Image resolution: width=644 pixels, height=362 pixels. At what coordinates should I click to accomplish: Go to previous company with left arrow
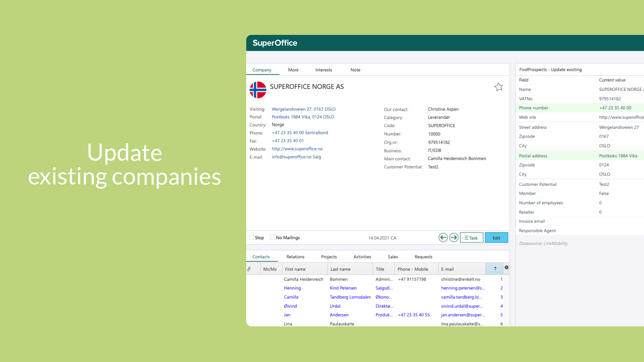pos(443,238)
